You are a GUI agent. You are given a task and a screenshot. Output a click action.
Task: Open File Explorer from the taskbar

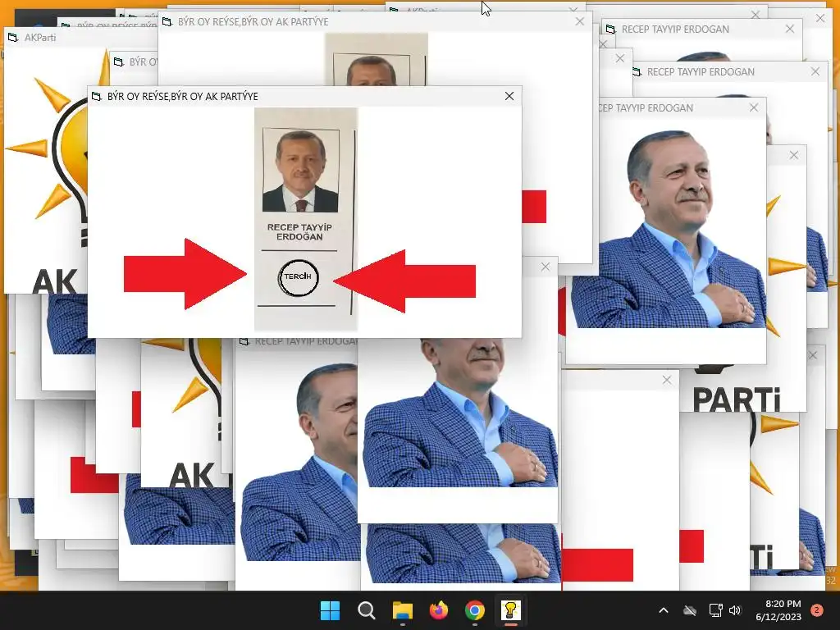(x=402, y=610)
